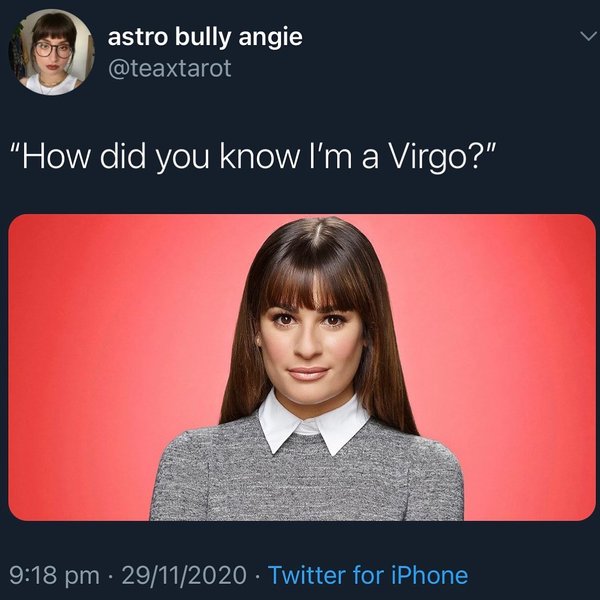Click the gray sweater in the image

306,478
